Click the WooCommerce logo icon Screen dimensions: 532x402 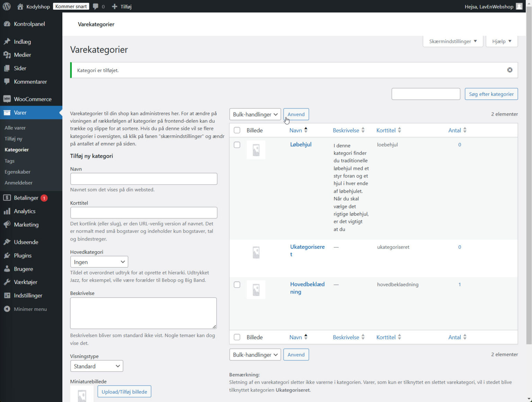pyautogui.click(x=7, y=99)
